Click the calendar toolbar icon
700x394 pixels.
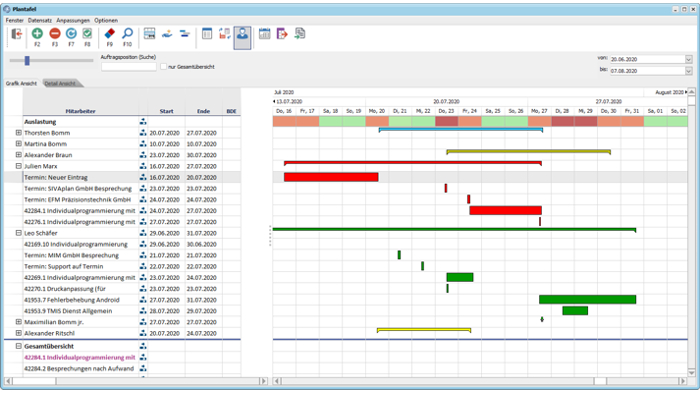(264, 33)
